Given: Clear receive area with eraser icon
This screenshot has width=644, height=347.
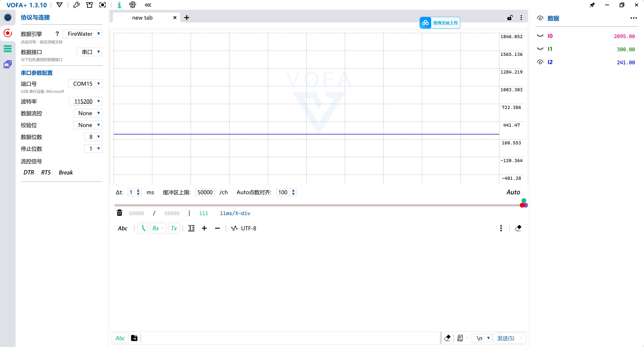Looking at the screenshot, I should point(518,228).
